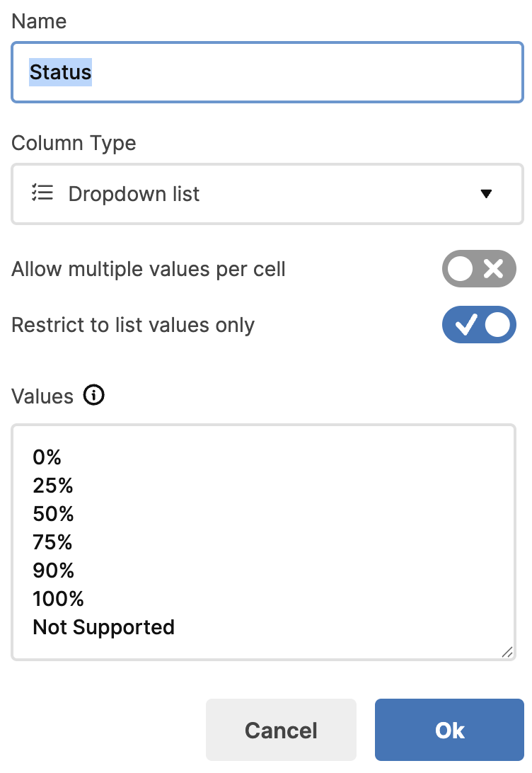Click the resize grip of Values box
Screen dimensions: 532x773
point(507,652)
